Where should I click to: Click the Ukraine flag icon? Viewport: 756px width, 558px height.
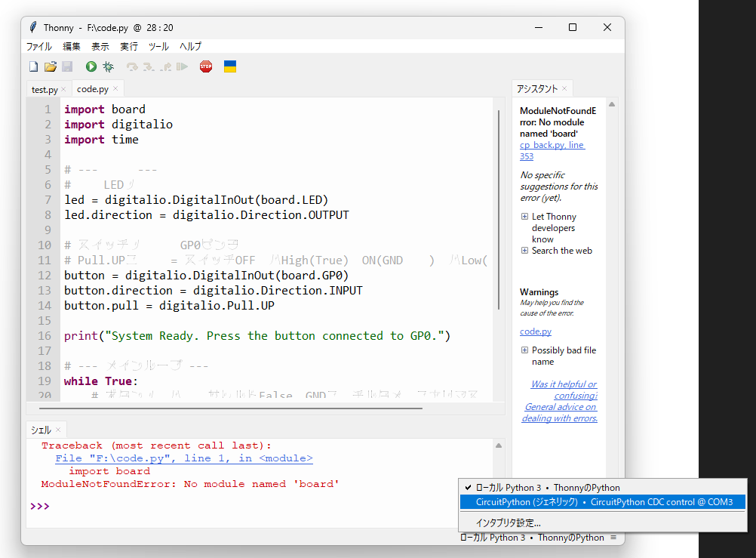(230, 66)
